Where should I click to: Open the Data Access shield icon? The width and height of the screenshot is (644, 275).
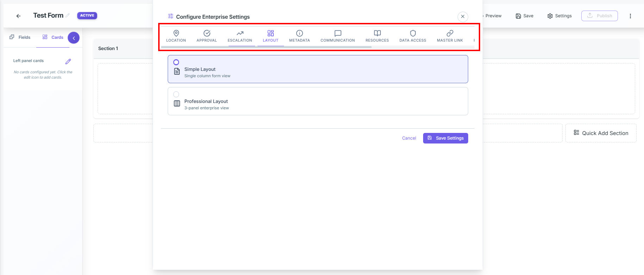coord(413,33)
